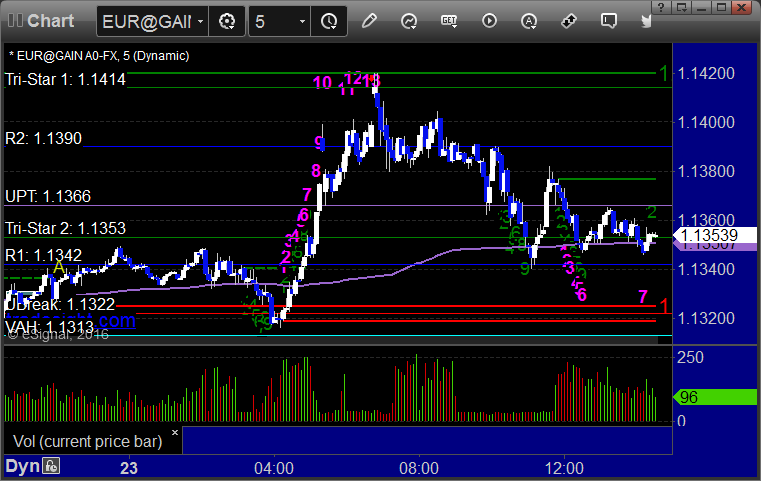
Task: Click the 1.13400 price axis label
Action: pos(706,269)
